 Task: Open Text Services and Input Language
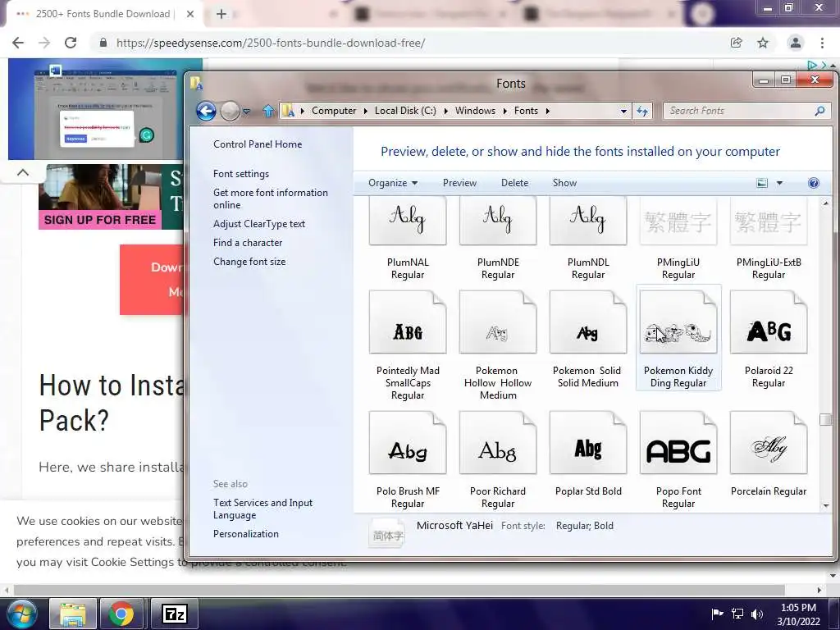pos(263,509)
